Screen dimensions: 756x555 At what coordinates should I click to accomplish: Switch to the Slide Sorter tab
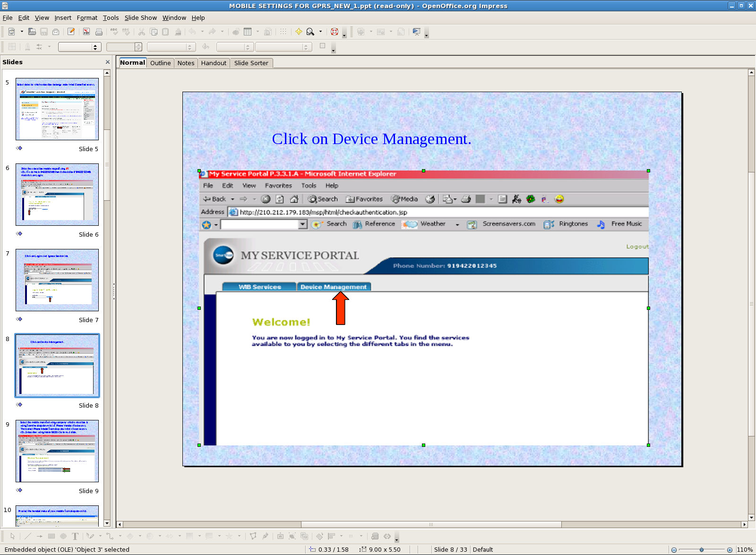(x=251, y=63)
